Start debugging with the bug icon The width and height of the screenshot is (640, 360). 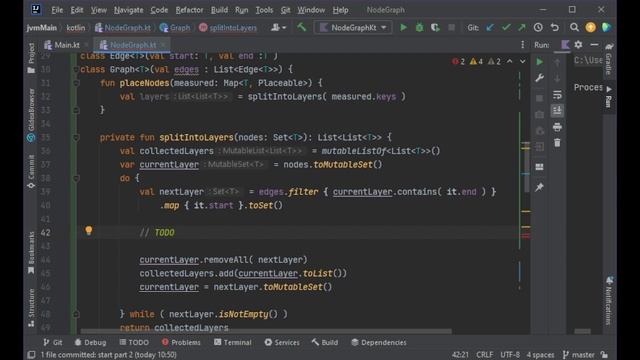click(x=419, y=27)
